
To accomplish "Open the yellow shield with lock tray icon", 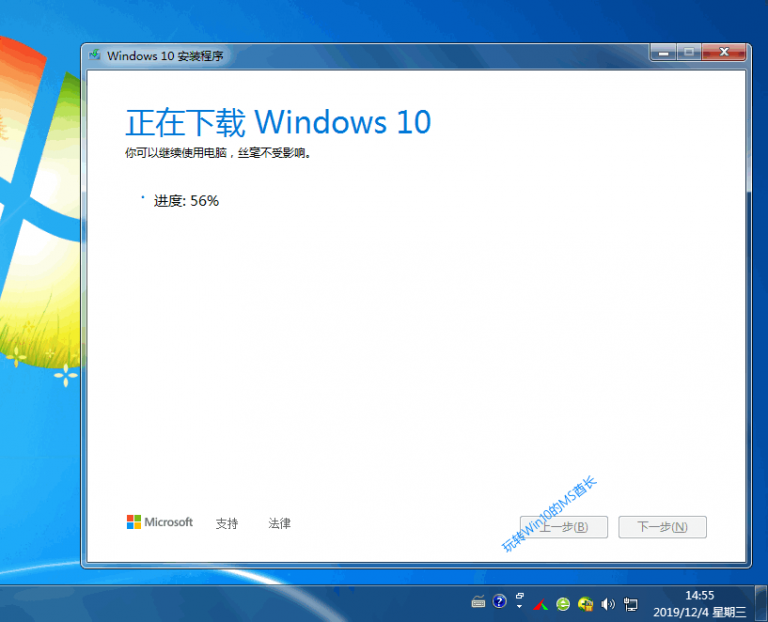I will click(585, 604).
